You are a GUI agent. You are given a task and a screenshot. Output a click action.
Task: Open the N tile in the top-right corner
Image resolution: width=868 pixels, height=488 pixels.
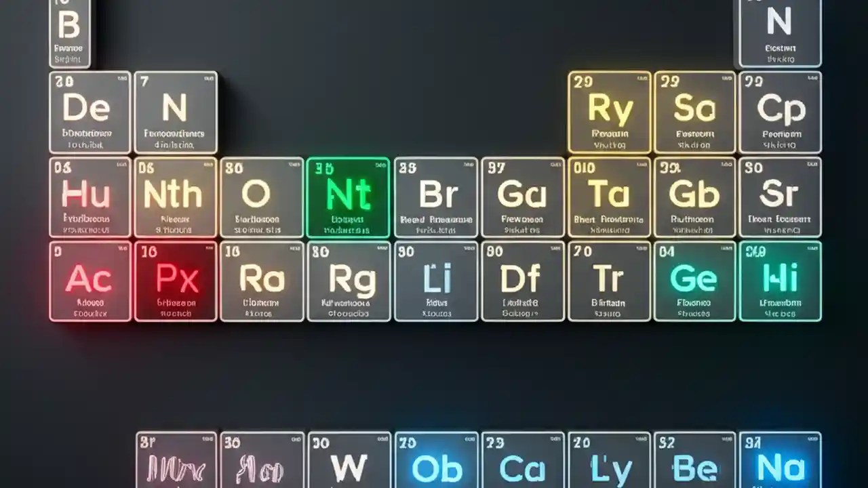(x=780, y=30)
